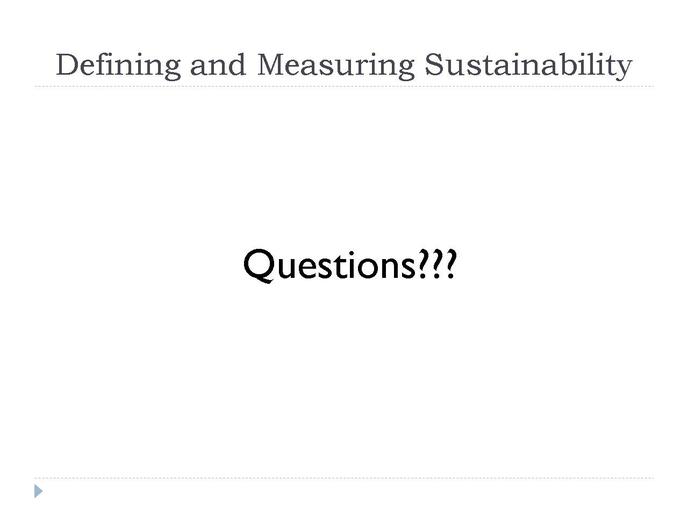The height and width of the screenshot is (516, 688).
Task: Click the first question mark after Questions
Action: point(423,264)
